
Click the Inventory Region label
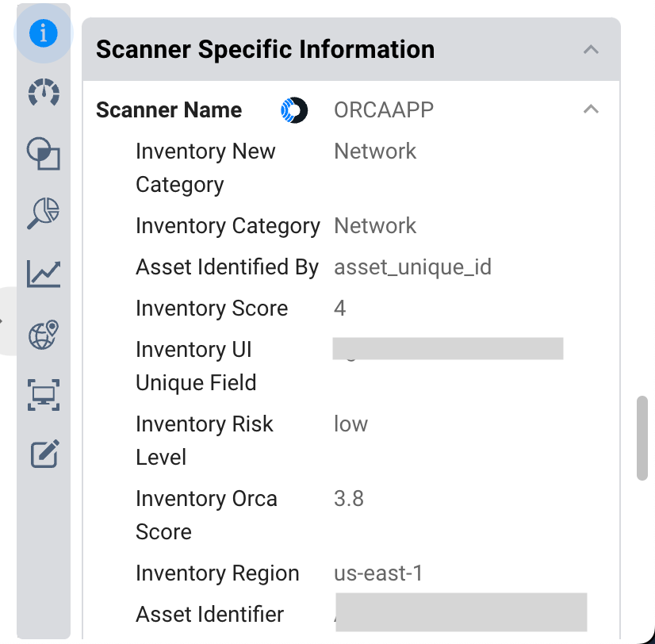coord(217,573)
